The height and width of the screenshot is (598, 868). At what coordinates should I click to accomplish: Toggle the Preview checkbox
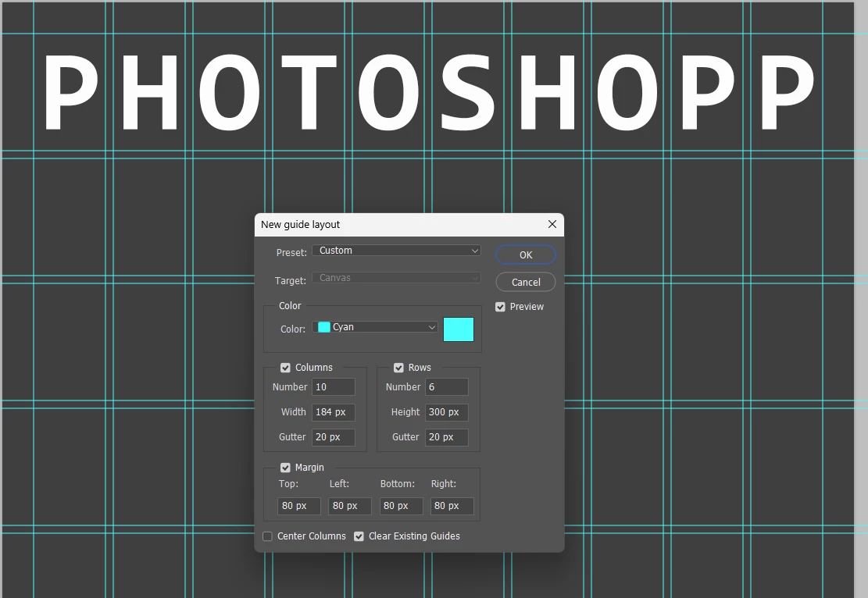pos(501,307)
